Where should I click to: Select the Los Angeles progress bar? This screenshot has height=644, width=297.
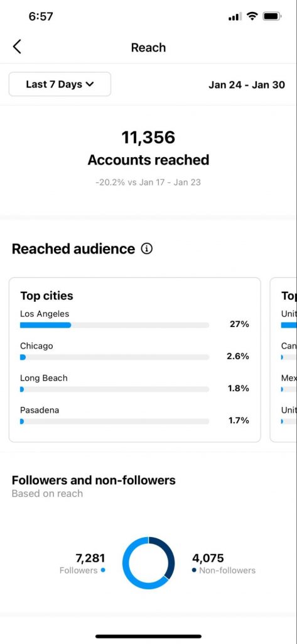click(x=114, y=325)
